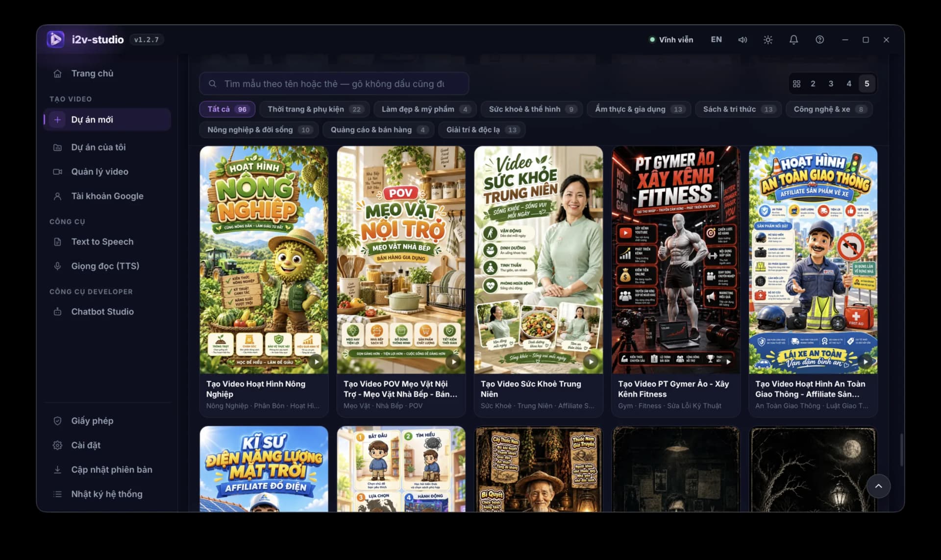Click the i2v-studio app logo icon

pyautogui.click(x=55, y=39)
